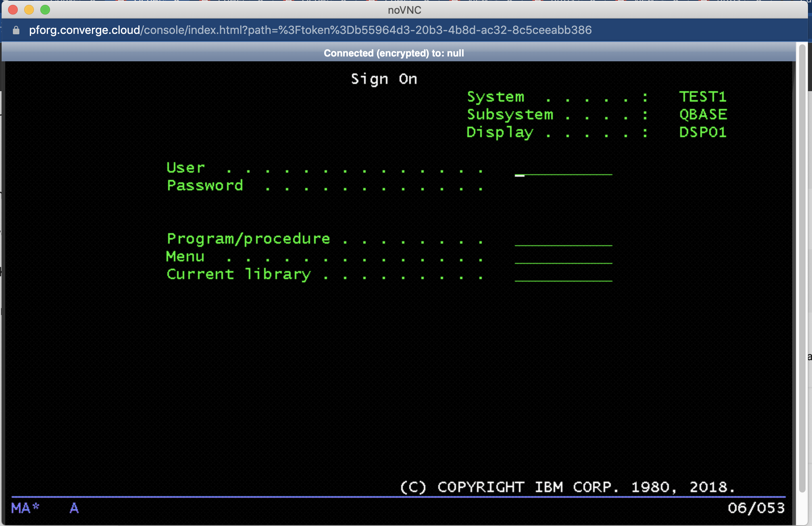Screen dimensions: 812x526
Task: Click the DSP01 display name
Action: [x=703, y=132]
